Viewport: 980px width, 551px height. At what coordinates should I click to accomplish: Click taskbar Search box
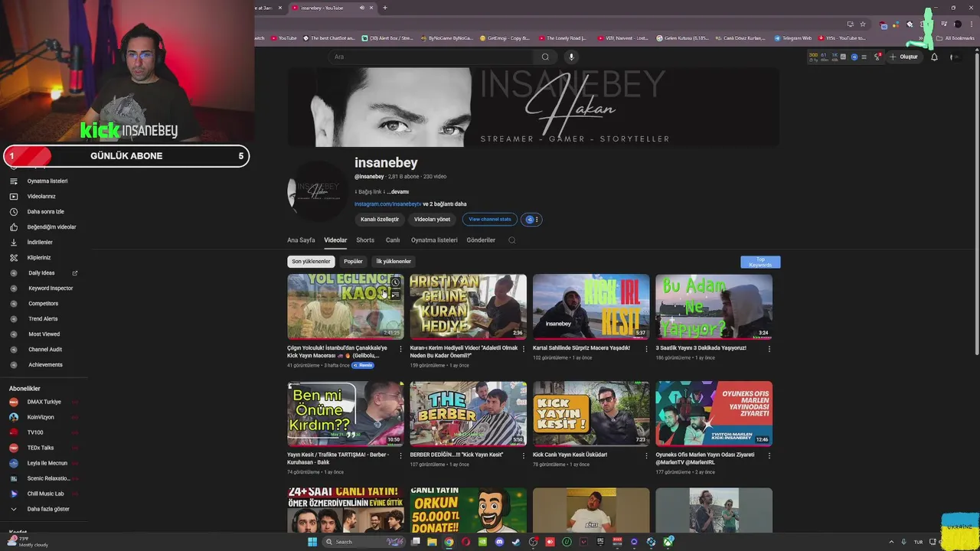click(x=364, y=542)
